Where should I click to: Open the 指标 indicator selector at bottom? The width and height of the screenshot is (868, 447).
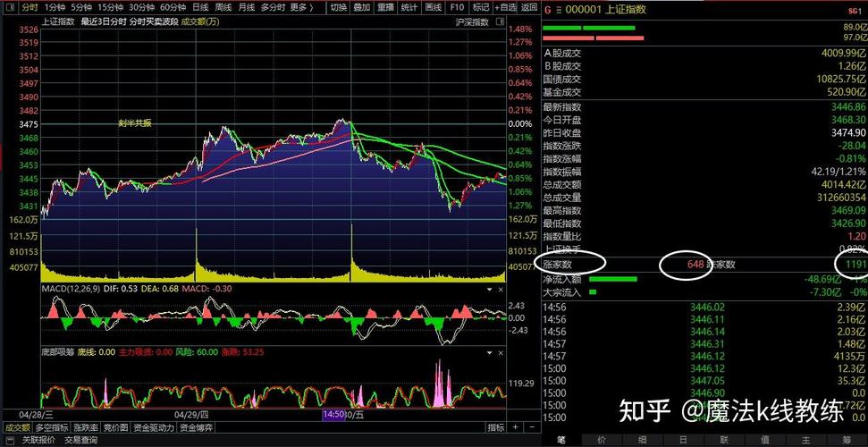click(495, 427)
